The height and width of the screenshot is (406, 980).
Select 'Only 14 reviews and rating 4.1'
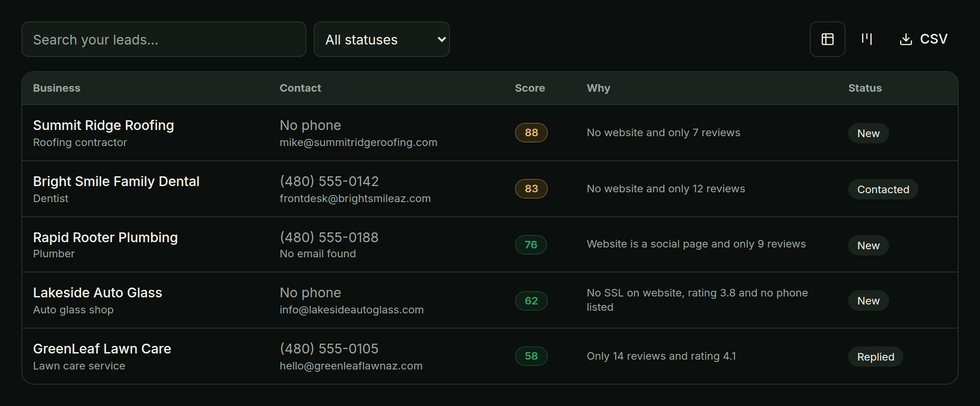click(661, 356)
